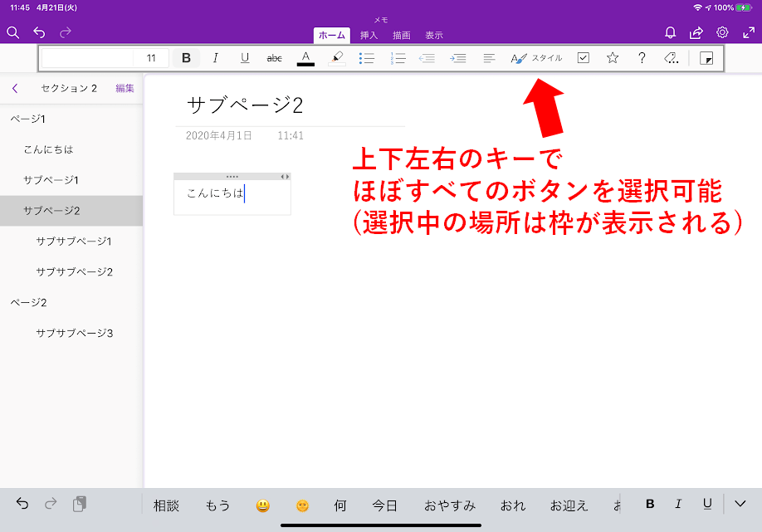Pick suggestion お迎え

[x=569, y=505]
